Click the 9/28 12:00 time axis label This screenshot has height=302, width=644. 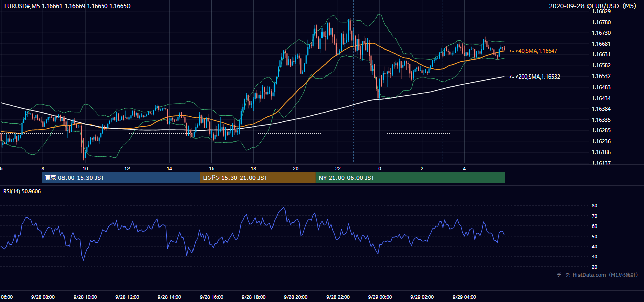click(126, 297)
